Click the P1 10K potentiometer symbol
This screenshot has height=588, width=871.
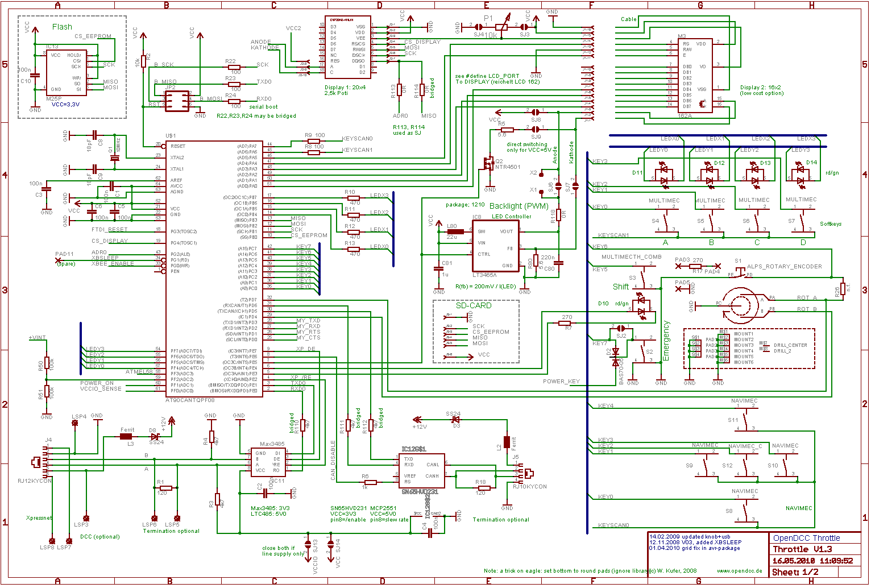tap(502, 27)
